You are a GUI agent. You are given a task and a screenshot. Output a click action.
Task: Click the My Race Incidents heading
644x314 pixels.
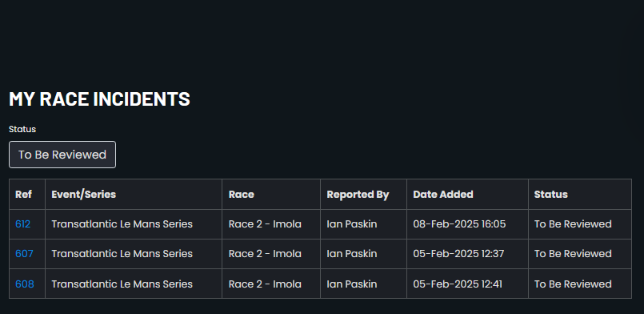click(x=99, y=99)
